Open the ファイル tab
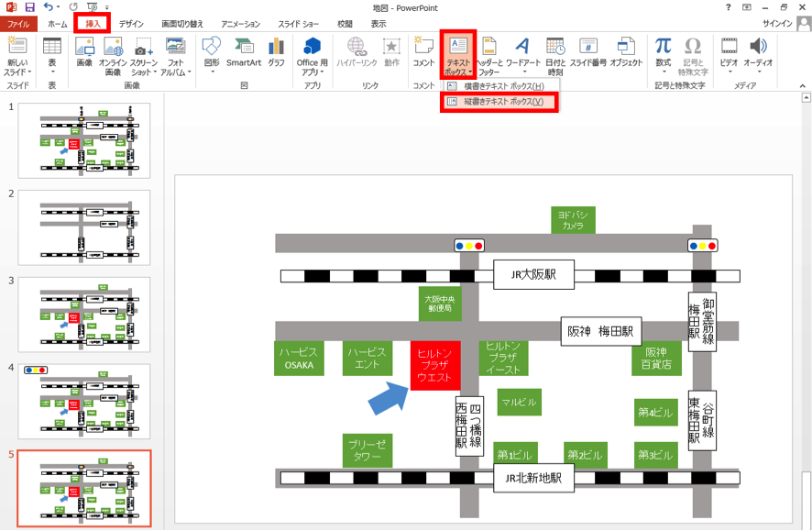The image size is (812, 531). tap(18, 24)
